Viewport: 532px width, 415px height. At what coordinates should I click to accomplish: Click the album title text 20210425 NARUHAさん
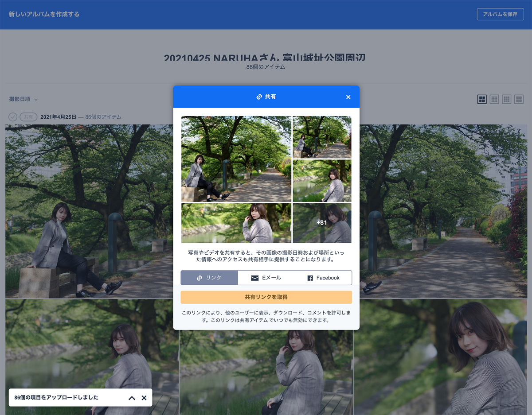222,58
